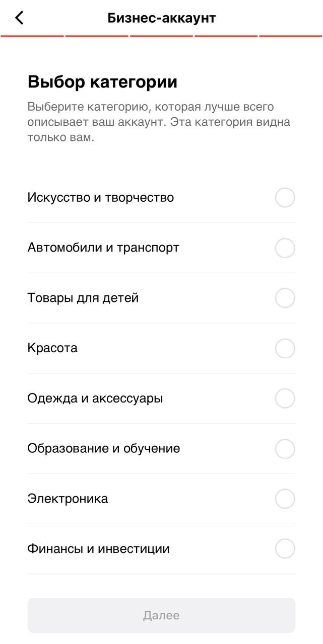This screenshot has width=323, height=644.
Task: Choose the Электроника radio button
Action: click(285, 499)
